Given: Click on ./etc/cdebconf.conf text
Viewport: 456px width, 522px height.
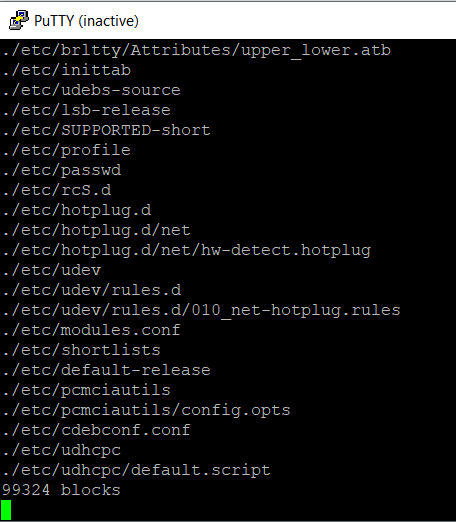Looking at the screenshot, I should coord(97,430).
